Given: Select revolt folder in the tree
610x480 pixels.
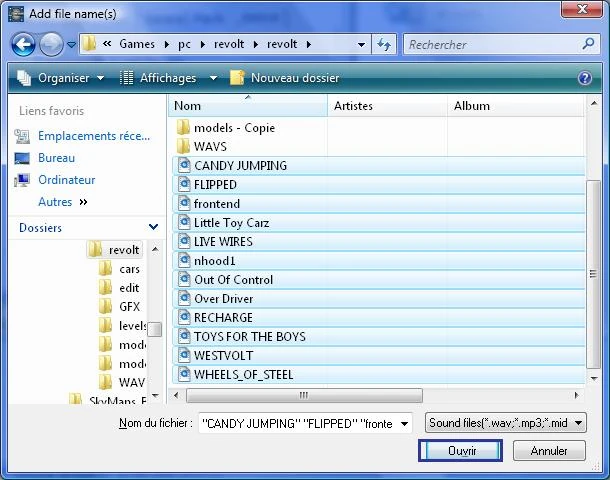Looking at the screenshot, I should pyautogui.click(x=114, y=250).
